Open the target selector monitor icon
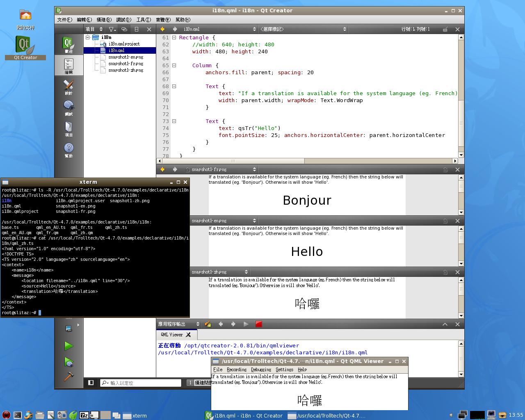Image resolution: width=525 pixels, height=420 pixels. [x=68, y=328]
